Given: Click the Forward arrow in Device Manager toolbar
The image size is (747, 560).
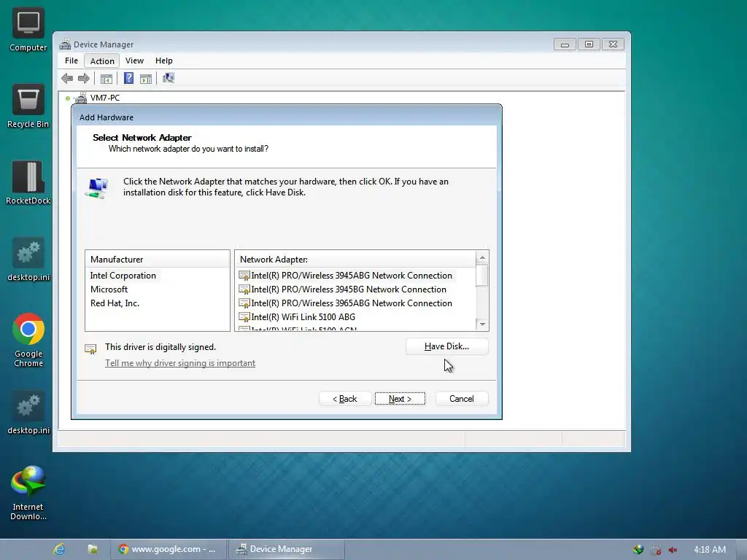Looking at the screenshot, I should 84,79.
